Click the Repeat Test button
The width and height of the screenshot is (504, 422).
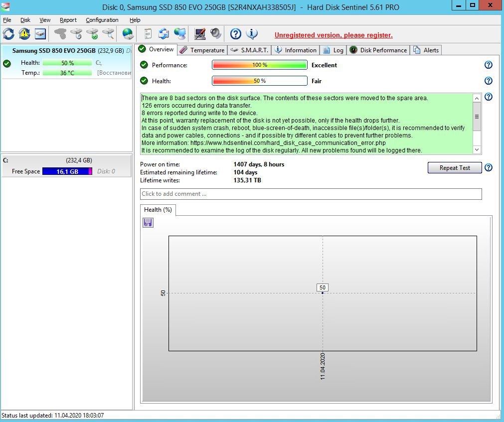pos(455,167)
